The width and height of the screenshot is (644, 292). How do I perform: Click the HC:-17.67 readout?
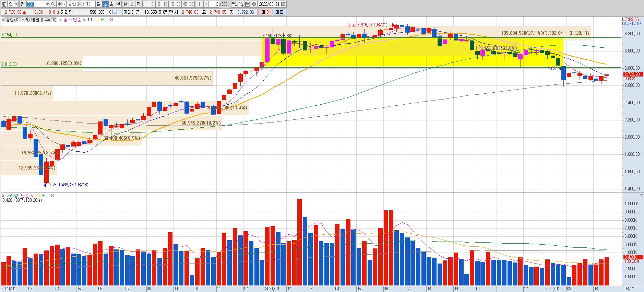631,24
